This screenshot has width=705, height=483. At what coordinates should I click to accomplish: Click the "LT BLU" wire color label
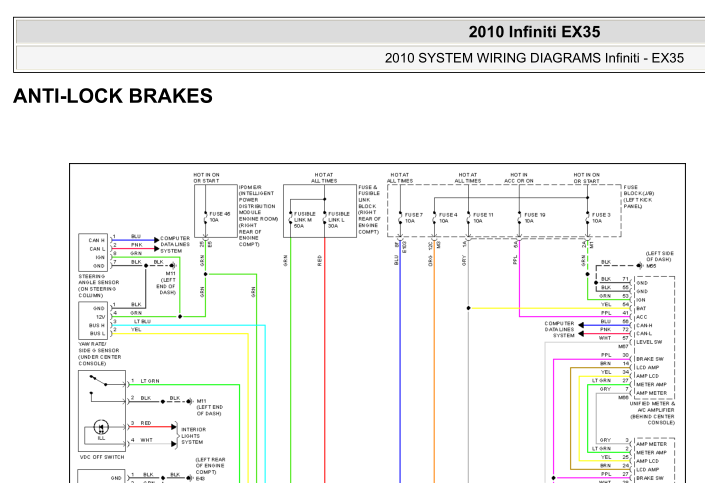point(142,322)
